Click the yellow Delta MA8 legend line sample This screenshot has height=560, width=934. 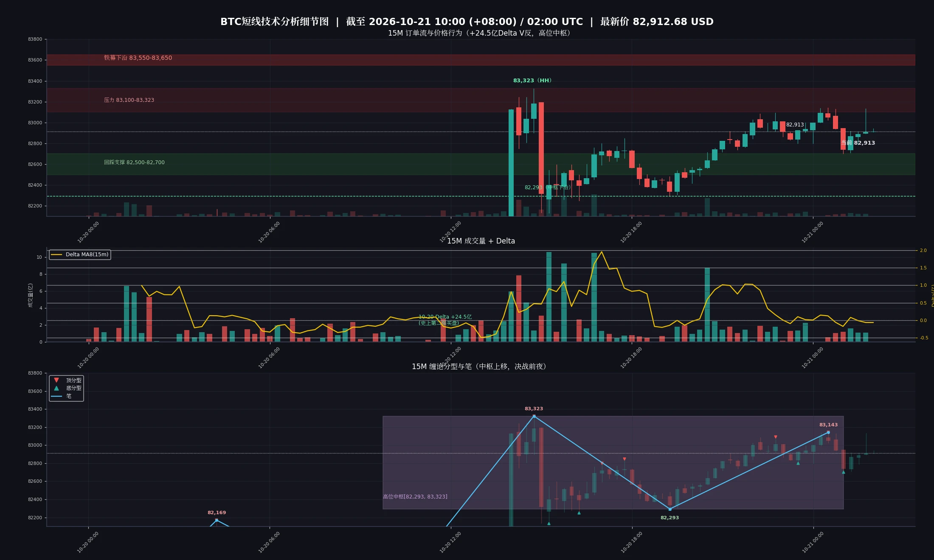pos(56,255)
